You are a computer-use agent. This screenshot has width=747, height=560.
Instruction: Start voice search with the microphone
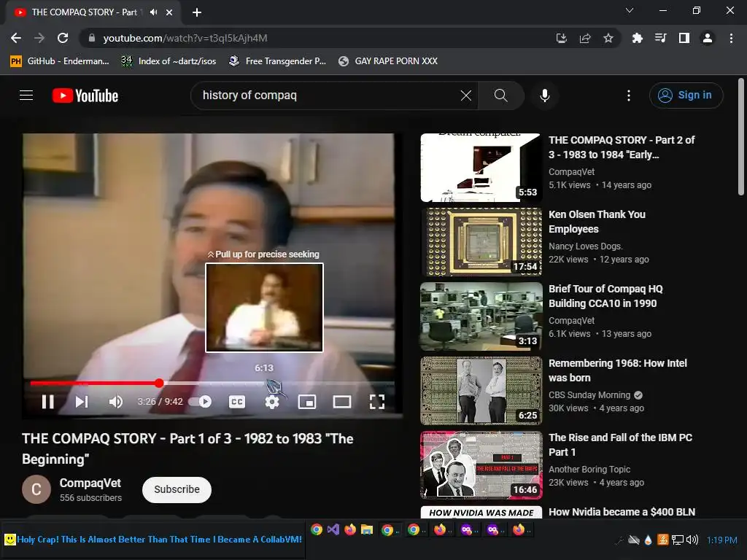tap(544, 96)
